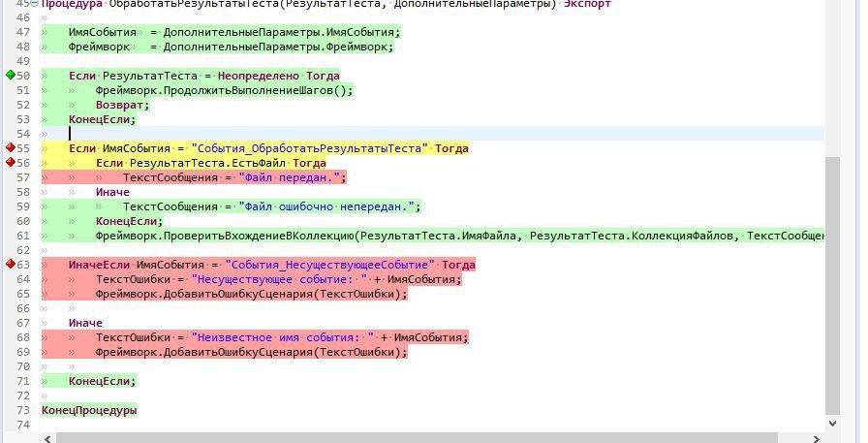The height and width of the screenshot is (443, 868).
Task: Collapse the procedure fold marker at line 45
Action: click(x=34, y=3)
